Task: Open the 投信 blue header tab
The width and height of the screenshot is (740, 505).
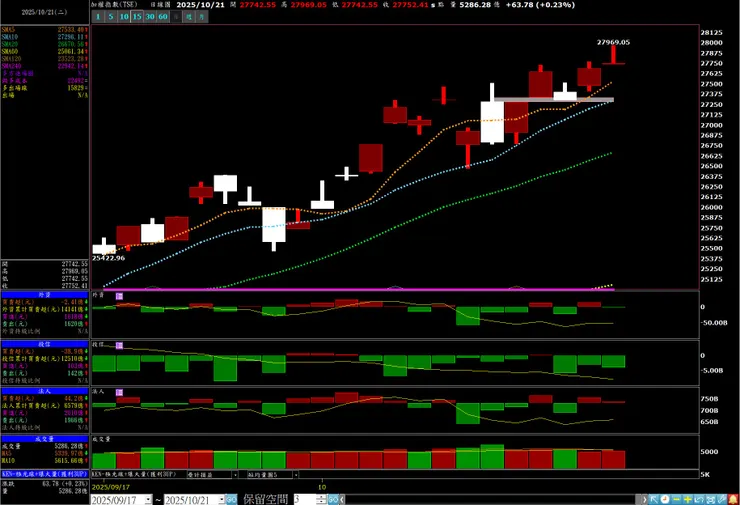Action: click(x=45, y=345)
